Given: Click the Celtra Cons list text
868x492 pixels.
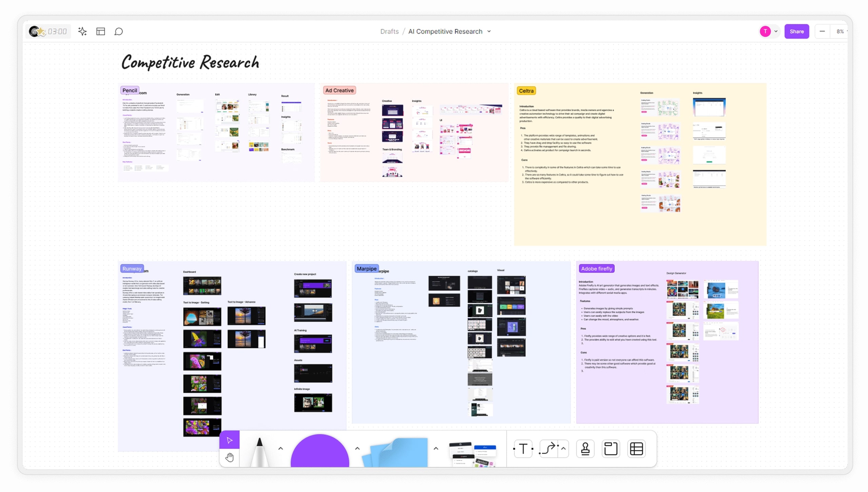Looking at the screenshot, I should click(x=573, y=175).
